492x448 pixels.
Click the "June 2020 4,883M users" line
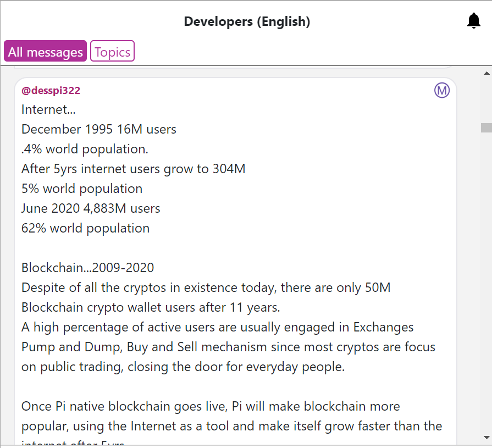pos(91,208)
